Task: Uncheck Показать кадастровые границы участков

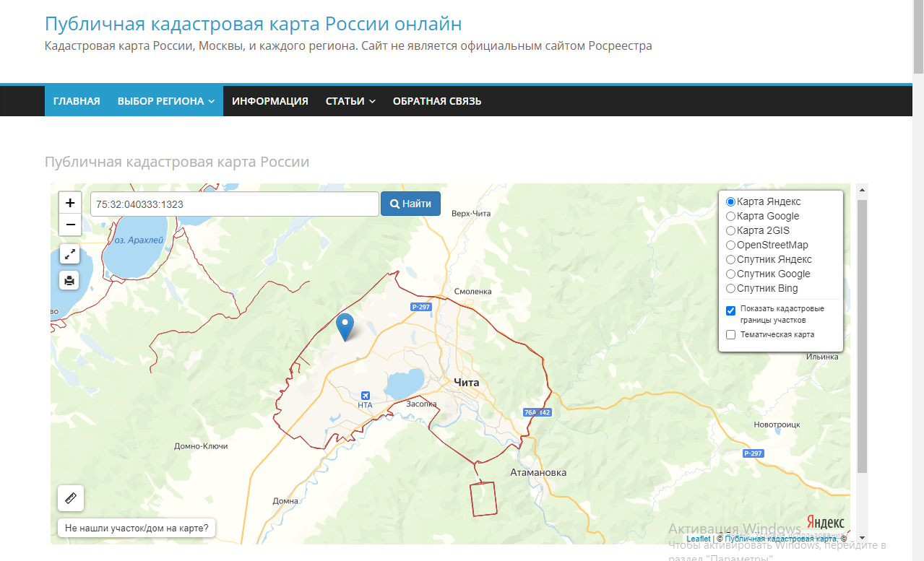Action: [730, 310]
